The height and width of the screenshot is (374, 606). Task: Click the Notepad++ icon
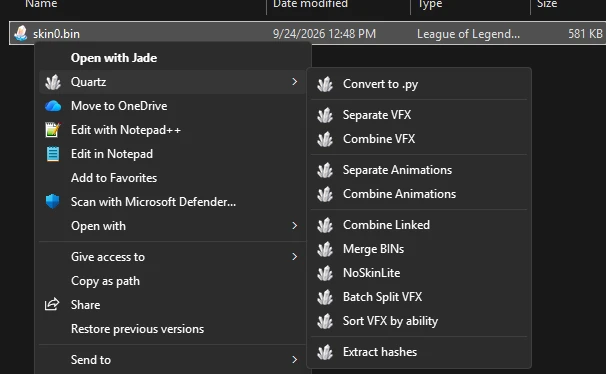[x=53, y=130]
